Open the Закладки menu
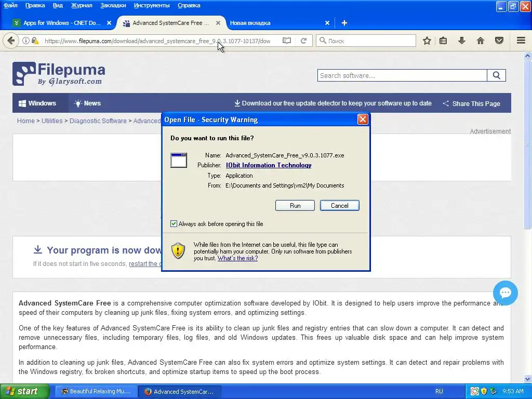Screen dimensions: 532x399 click(113, 5)
